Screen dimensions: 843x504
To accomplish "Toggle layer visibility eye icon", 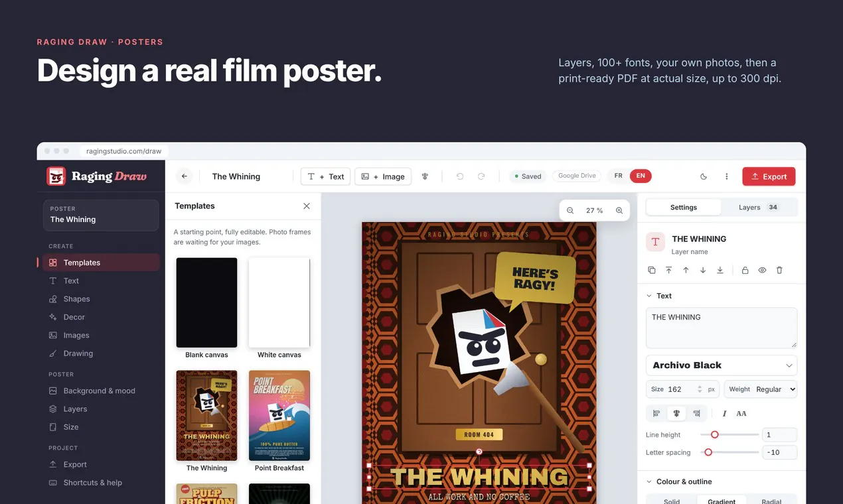I will [x=762, y=270].
